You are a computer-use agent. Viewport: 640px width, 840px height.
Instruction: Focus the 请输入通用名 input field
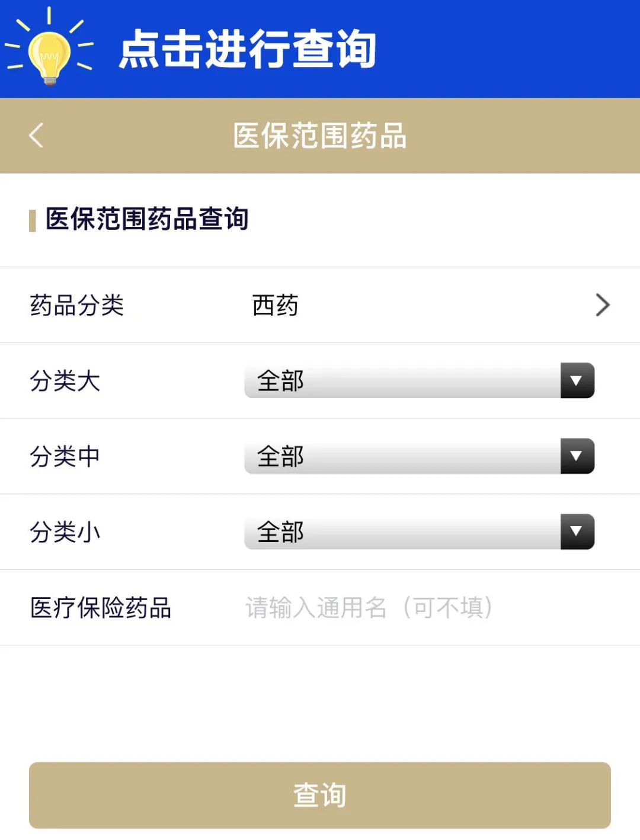(x=415, y=608)
